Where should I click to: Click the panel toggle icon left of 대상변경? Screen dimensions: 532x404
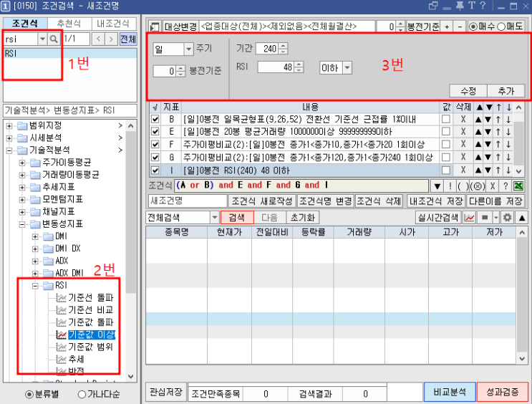(155, 27)
